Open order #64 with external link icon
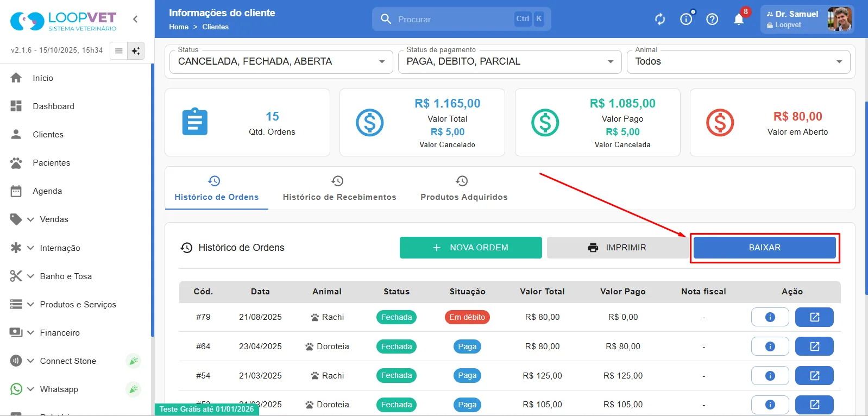This screenshot has width=868, height=416. [x=814, y=346]
